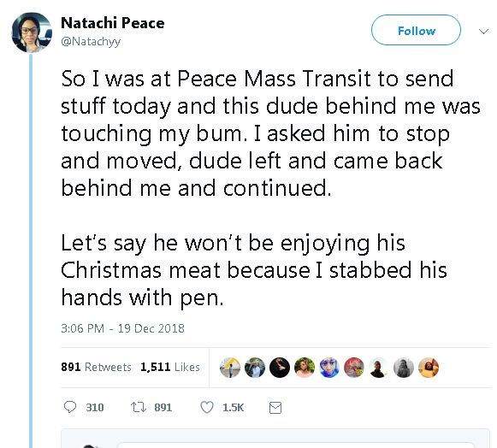Screen dimensions: 497x448
Task: View the 1,511 Likes list
Action: click(x=170, y=367)
